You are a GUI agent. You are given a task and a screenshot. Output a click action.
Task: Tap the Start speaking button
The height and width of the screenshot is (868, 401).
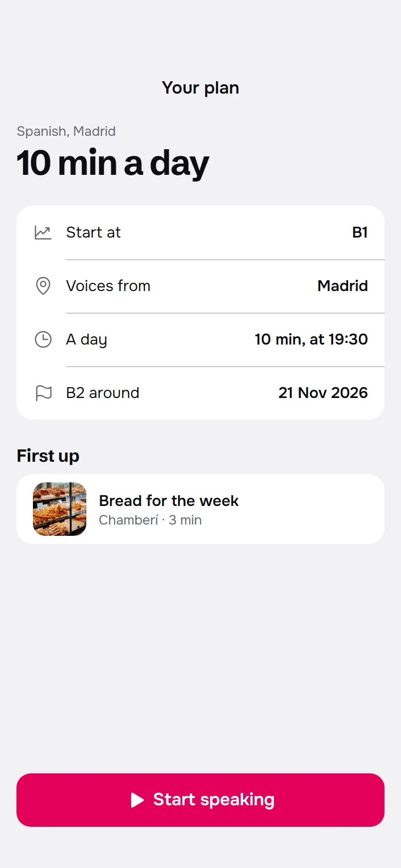coord(200,800)
